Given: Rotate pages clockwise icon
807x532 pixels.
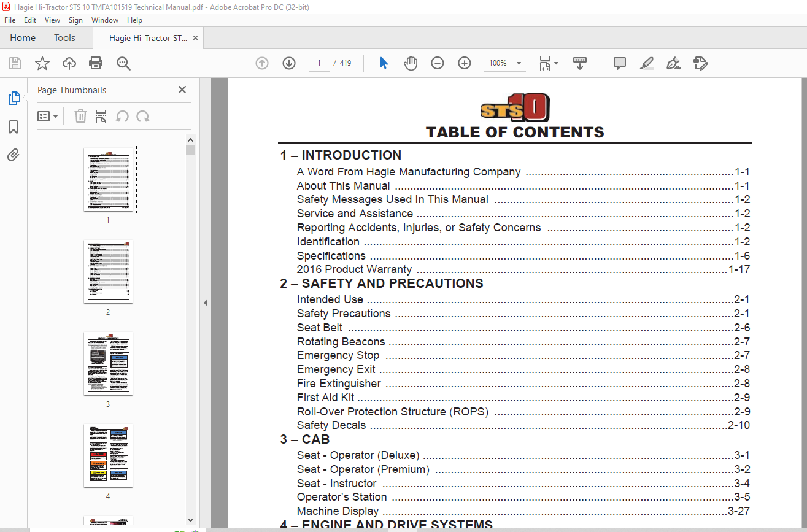Looking at the screenshot, I should coord(143,116).
